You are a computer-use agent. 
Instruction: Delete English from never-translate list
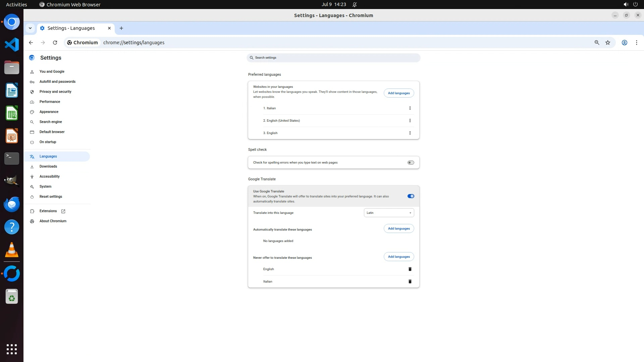click(x=410, y=269)
